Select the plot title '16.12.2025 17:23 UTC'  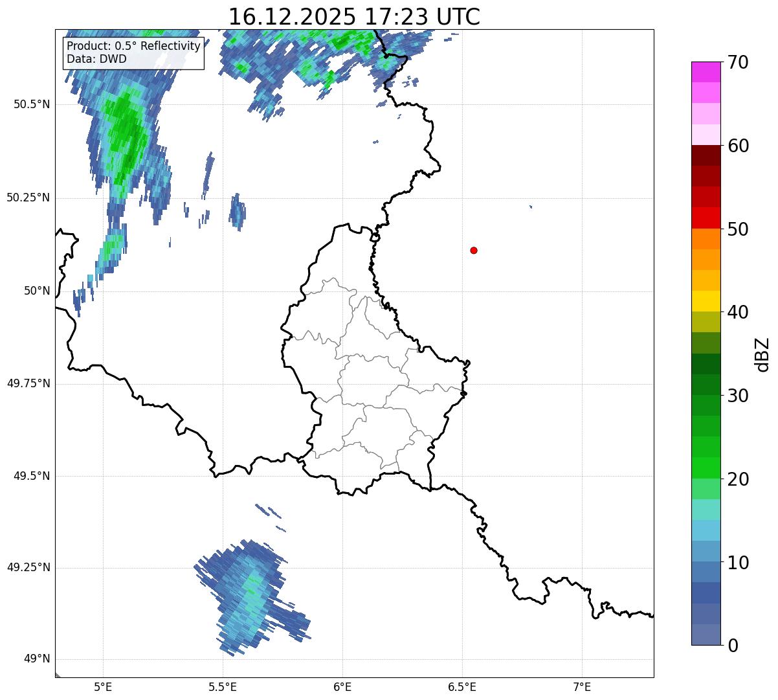point(354,16)
